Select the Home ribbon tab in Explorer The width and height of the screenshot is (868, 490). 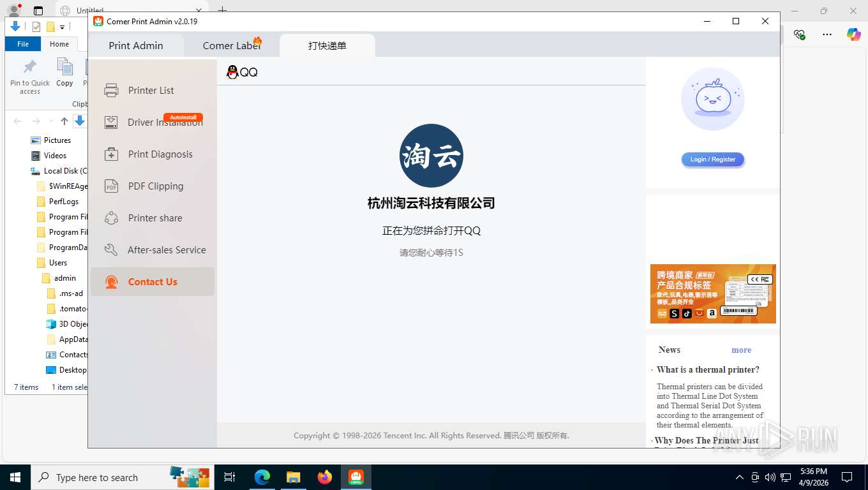point(59,44)
